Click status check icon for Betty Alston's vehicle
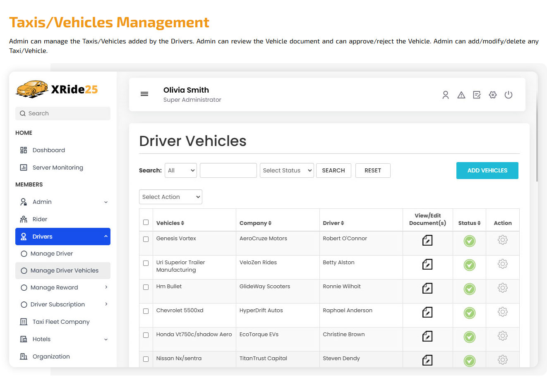Image resolution: width=547 pixels, height=392 pixels. coord(470,265)
